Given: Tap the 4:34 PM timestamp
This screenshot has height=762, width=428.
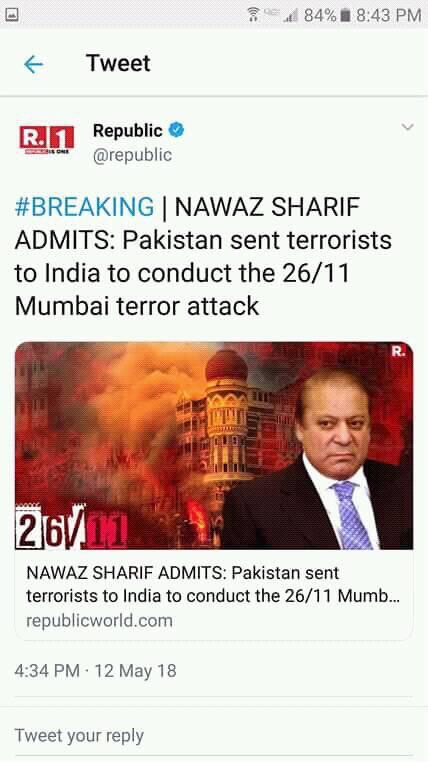Looking at the screenshot, I should [47, 671].
